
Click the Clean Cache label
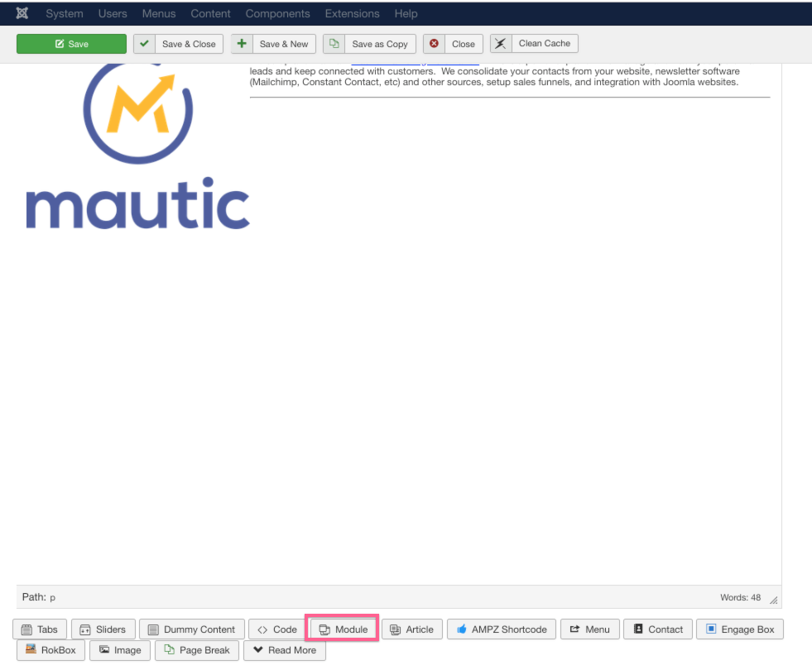pyautogui.click(x=545, y=44)
